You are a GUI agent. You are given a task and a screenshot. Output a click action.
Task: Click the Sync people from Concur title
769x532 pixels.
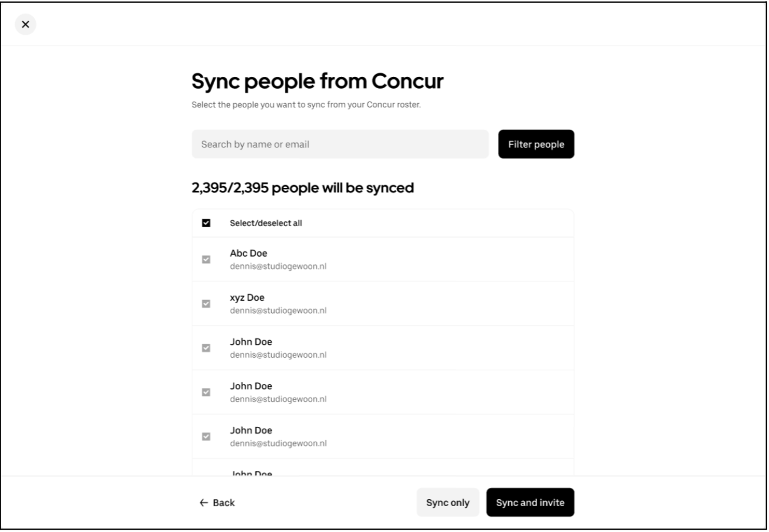[x=317, y=80]
